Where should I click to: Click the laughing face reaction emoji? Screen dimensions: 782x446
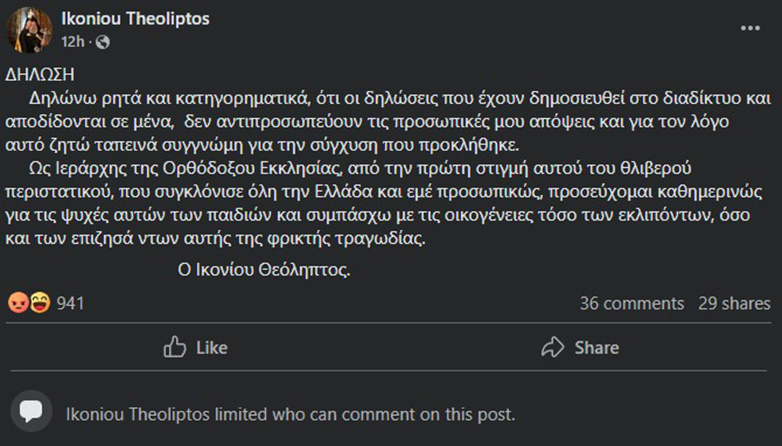click(x=39, y=303)
